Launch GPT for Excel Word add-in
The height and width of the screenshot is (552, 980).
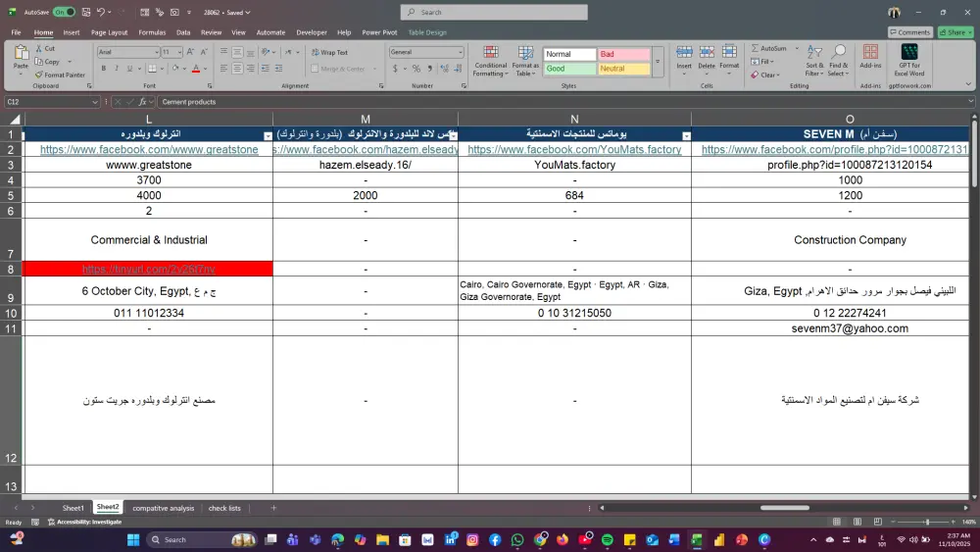coord(909,60)
